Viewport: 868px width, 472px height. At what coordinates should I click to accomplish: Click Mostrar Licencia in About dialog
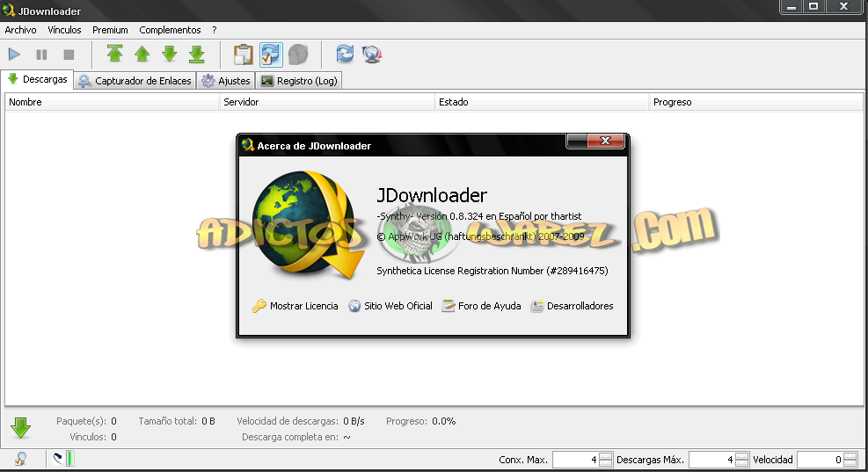click(x=304, y=306)
